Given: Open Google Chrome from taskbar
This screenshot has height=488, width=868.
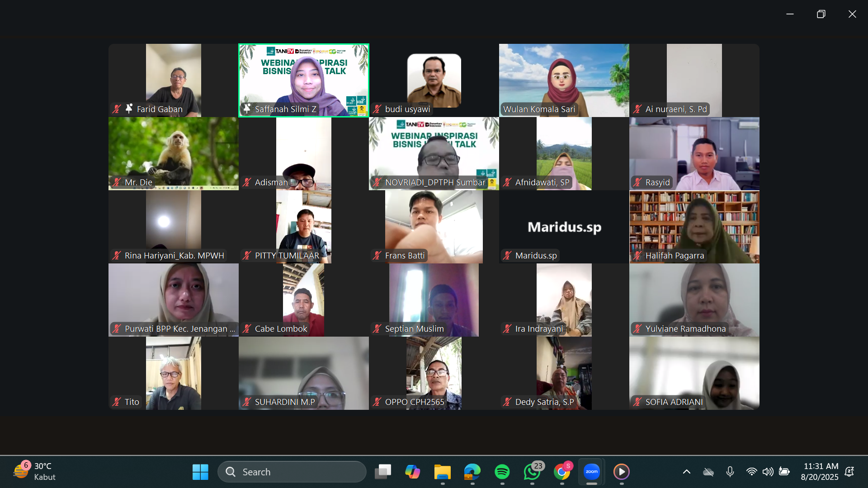Looking at the screenshot, I should 562,472.
